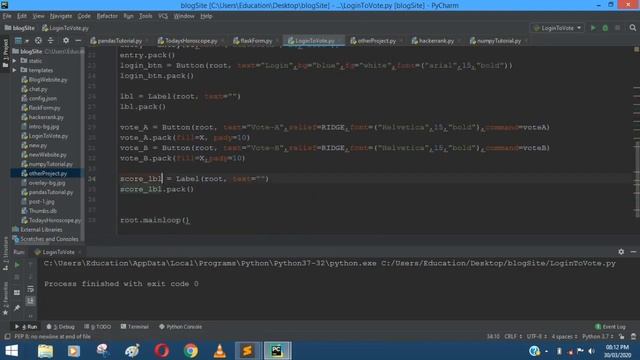Open the Help menu

206,16
